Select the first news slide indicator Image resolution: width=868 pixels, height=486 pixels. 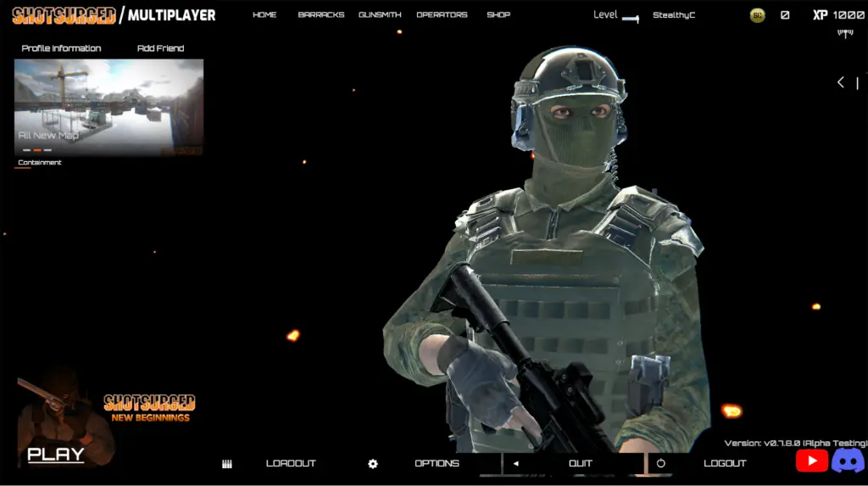pos(26,150)
